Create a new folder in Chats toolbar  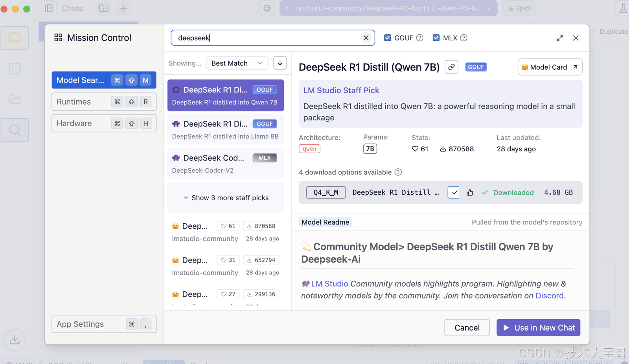[103, 8]
